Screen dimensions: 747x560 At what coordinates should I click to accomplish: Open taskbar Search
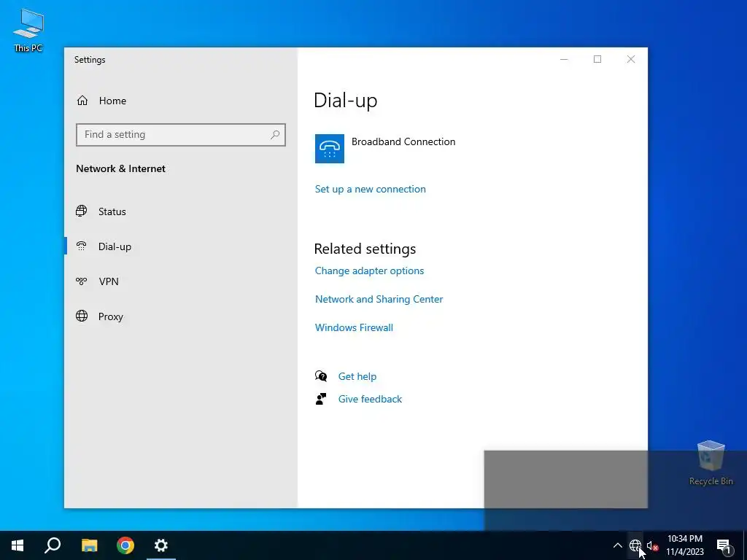pyautogui.click(x=53, y=545)
